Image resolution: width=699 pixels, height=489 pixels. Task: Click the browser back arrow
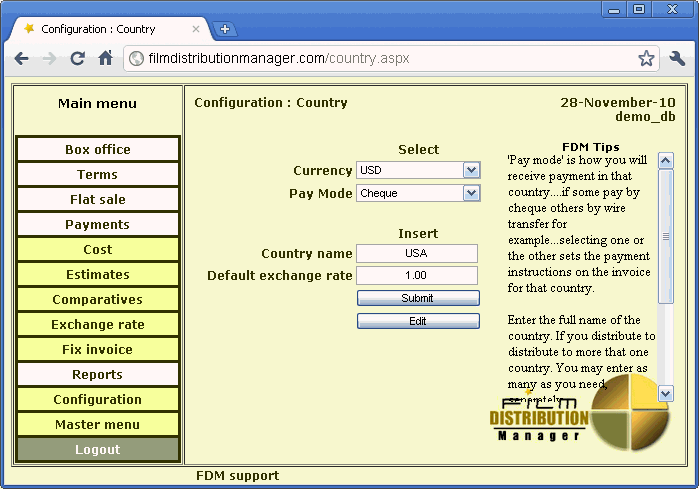[22, 58]
